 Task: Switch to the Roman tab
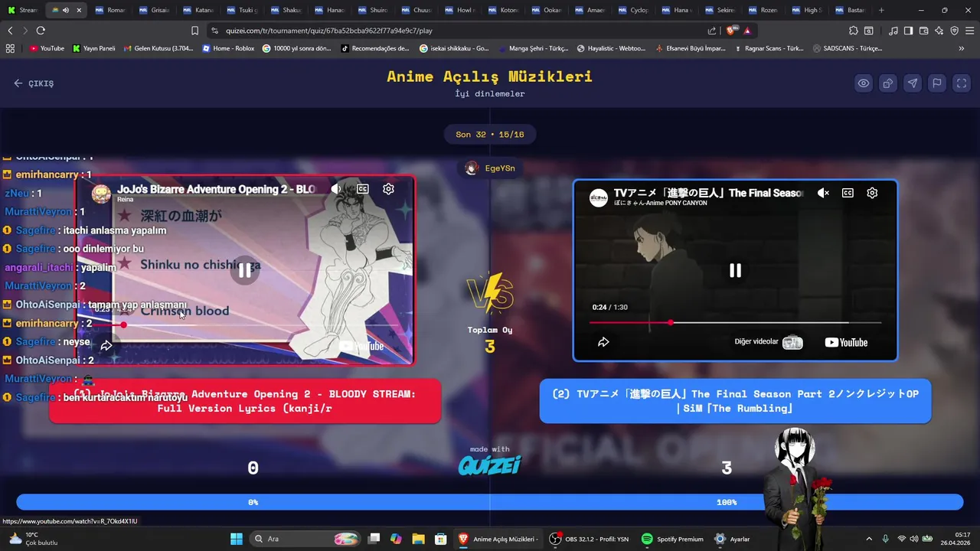(x=110, y=10)
